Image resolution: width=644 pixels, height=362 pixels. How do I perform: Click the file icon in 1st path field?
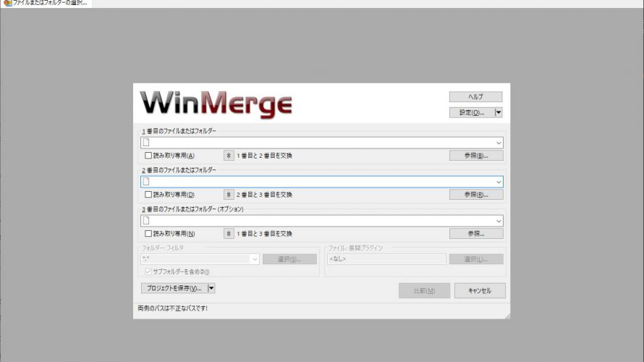point(145,143)
